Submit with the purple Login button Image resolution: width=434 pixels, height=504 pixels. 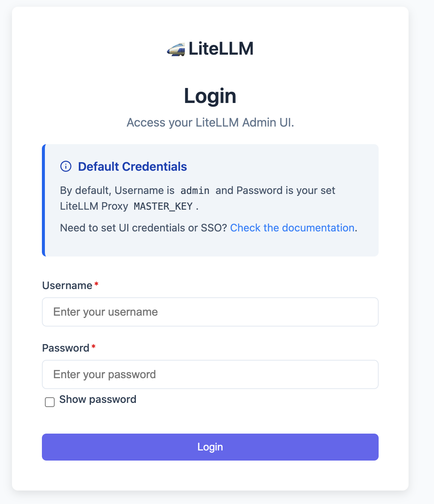(x=210, y=447)
